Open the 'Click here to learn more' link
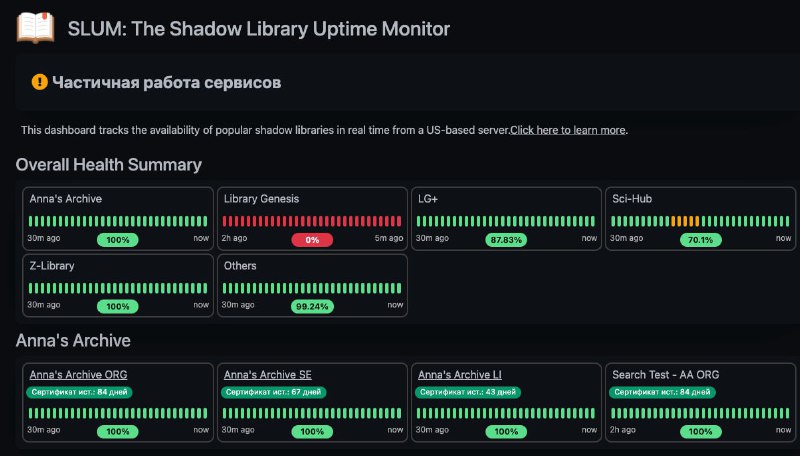Screen dimensions: 800x456 tap(568, 130)
